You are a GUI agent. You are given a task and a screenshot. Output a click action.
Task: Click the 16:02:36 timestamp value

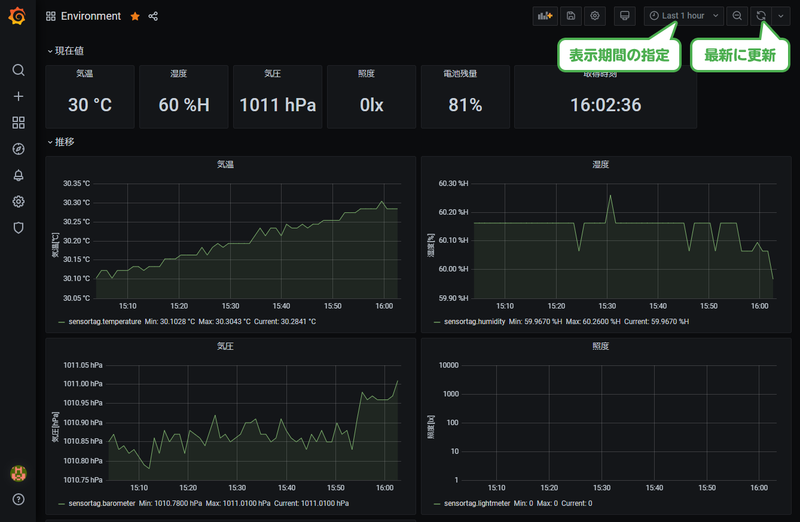[606, 105]
